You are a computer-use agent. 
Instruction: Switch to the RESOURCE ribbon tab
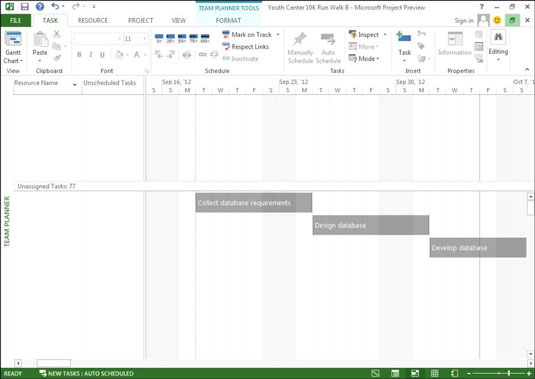pos(93,20)
